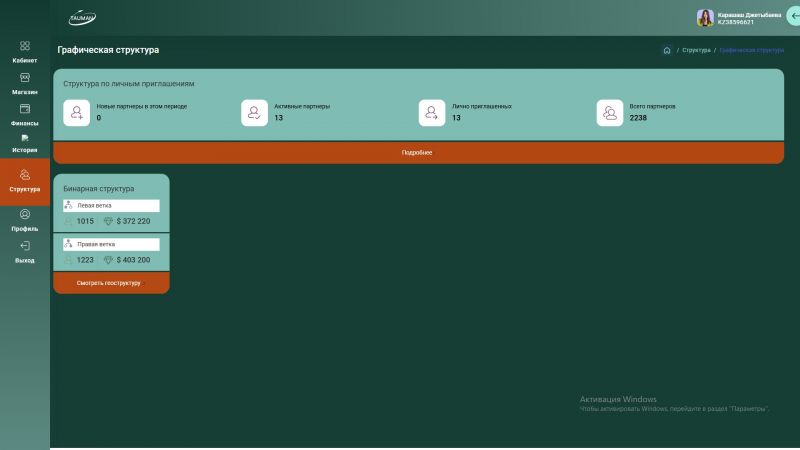Screen dimensions: 800x450
Task: Select the Правая ветка field
Action: pos(111,244)
